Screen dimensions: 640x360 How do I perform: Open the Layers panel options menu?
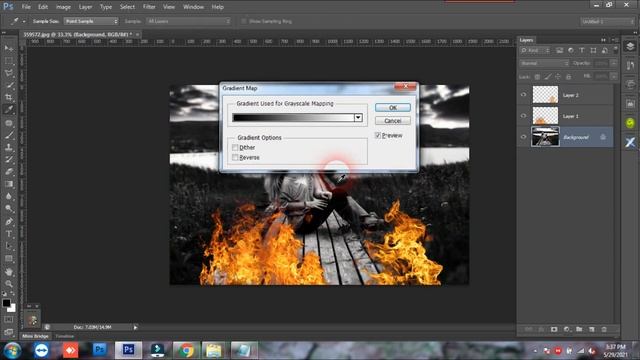pos(615,40)
